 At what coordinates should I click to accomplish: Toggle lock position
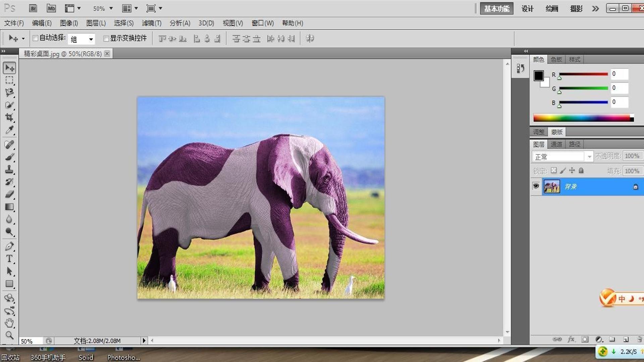click(572, 170)
